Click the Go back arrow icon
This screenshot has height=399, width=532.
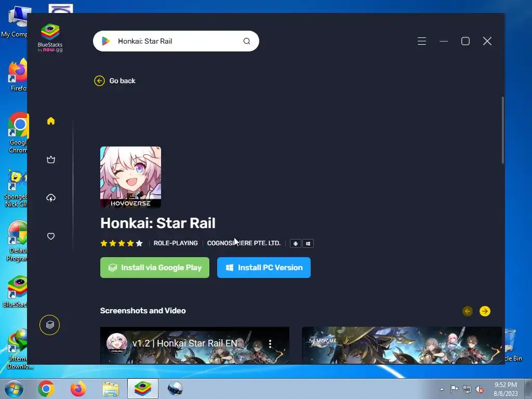pos(99,81)
